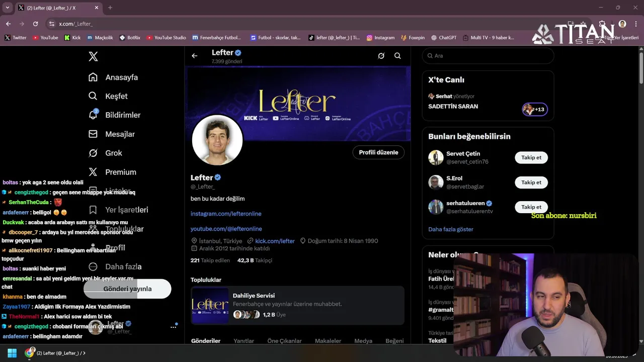Image resolution: width=644 pixels, height=362 pixels.
Task: Open Instagram bookmark
Action: 380,38
